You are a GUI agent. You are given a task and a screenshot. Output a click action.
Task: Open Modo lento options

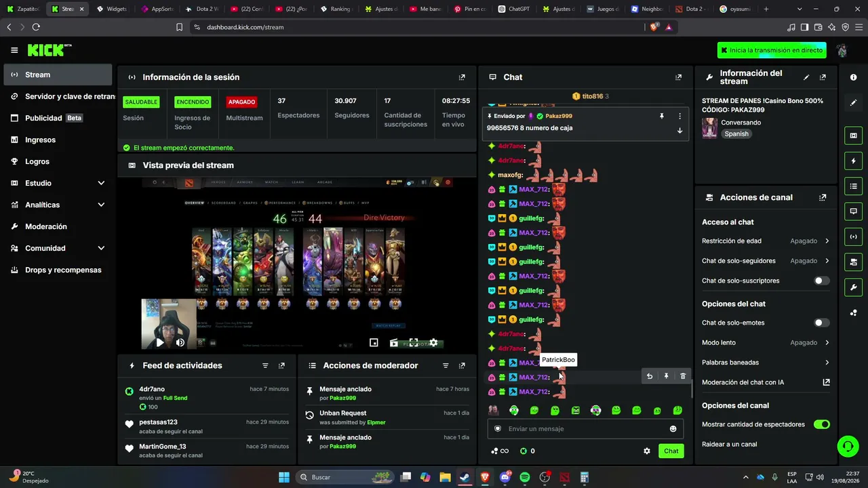766,342
